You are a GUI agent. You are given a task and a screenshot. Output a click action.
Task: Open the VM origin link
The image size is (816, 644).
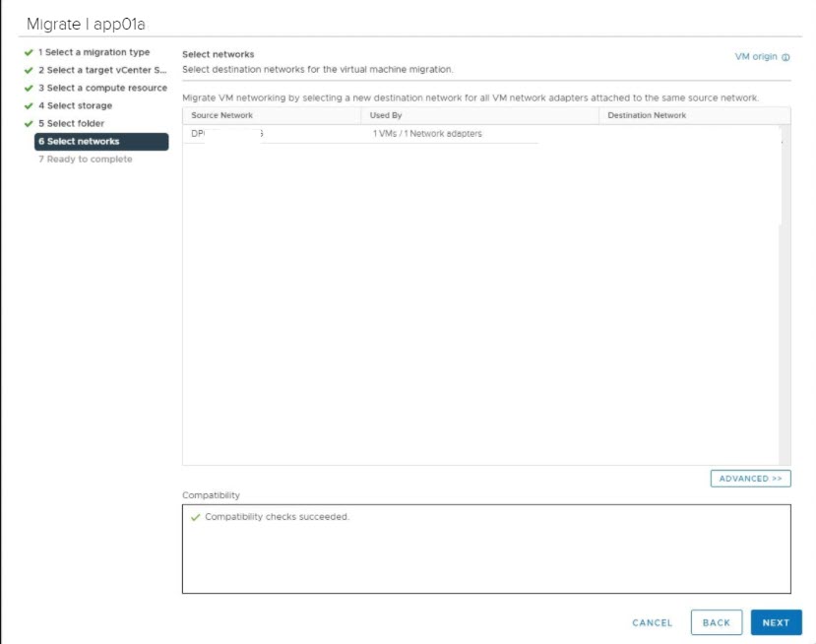755,57
